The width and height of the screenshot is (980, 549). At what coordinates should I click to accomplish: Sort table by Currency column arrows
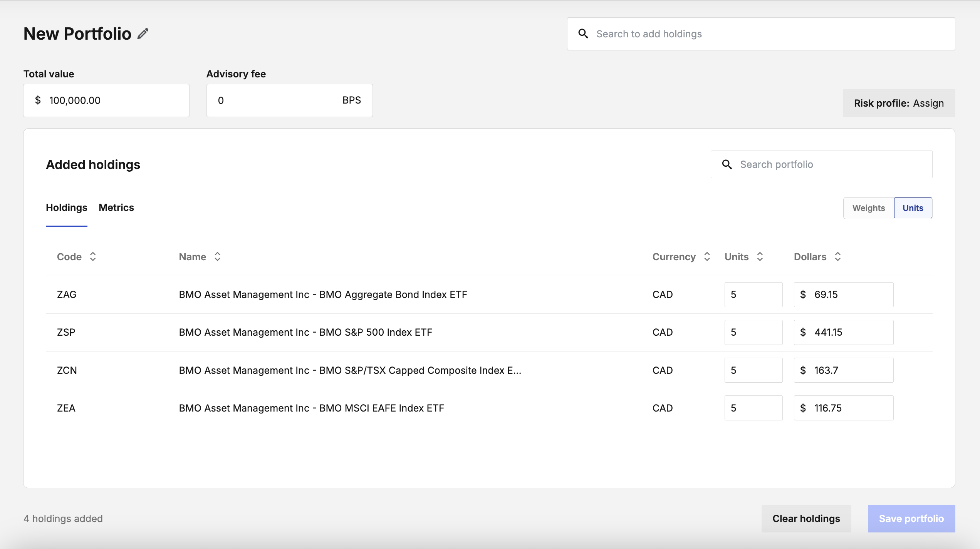click(x=707, y=257)
